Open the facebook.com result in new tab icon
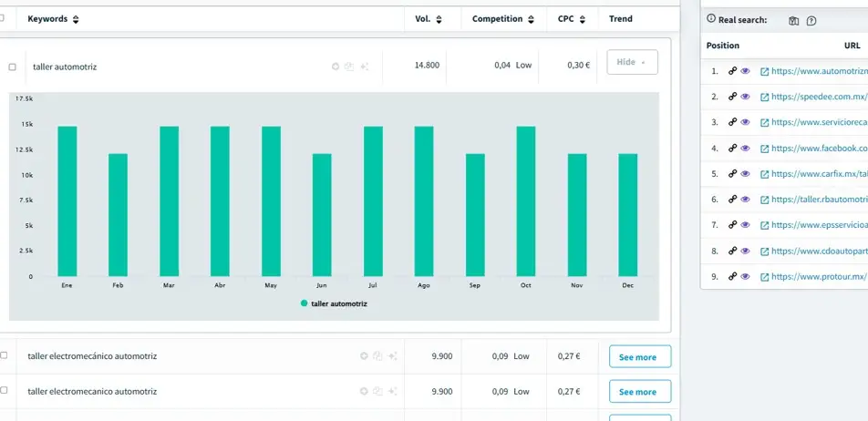Screen dimensions: 868x421 click(764, 148)
